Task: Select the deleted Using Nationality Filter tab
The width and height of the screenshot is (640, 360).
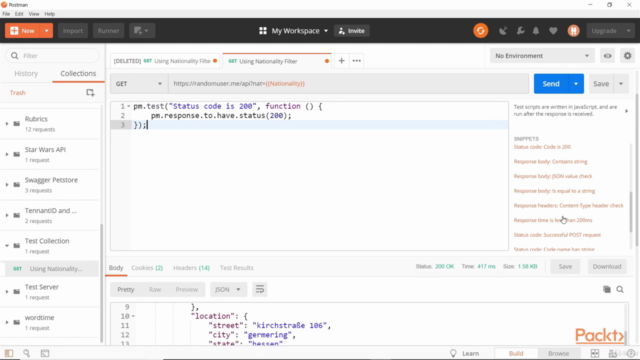Action: point(165,61)
